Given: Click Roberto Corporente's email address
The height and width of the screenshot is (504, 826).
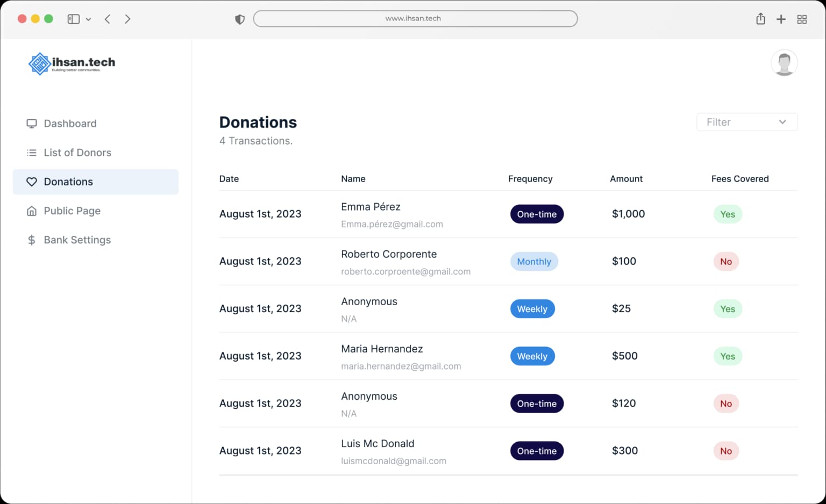Looking at the screenshot, I should click(405, 272).
